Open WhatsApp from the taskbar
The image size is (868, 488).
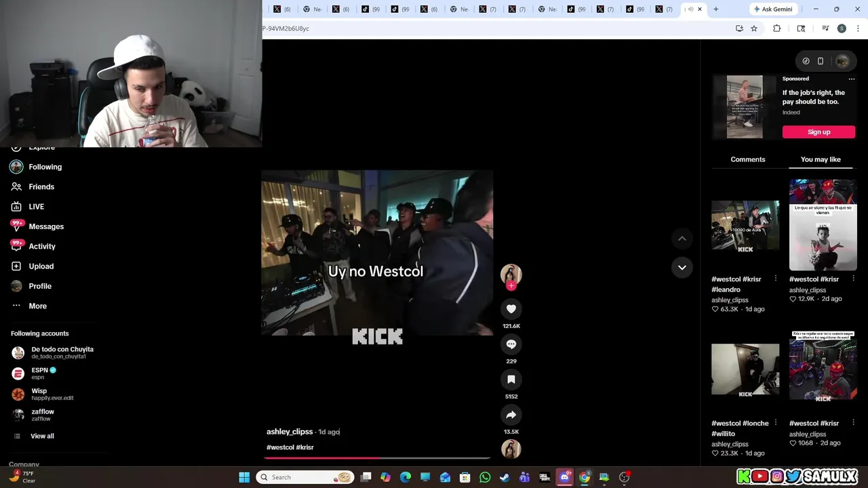click(485, 477)
